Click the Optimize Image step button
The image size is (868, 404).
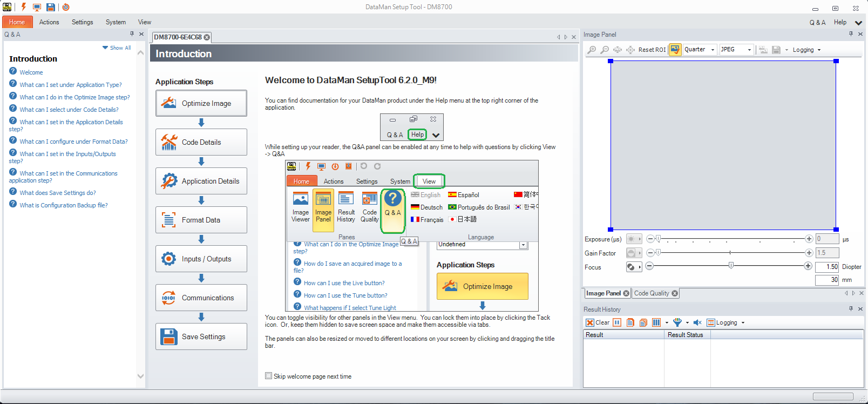[201, 103]
